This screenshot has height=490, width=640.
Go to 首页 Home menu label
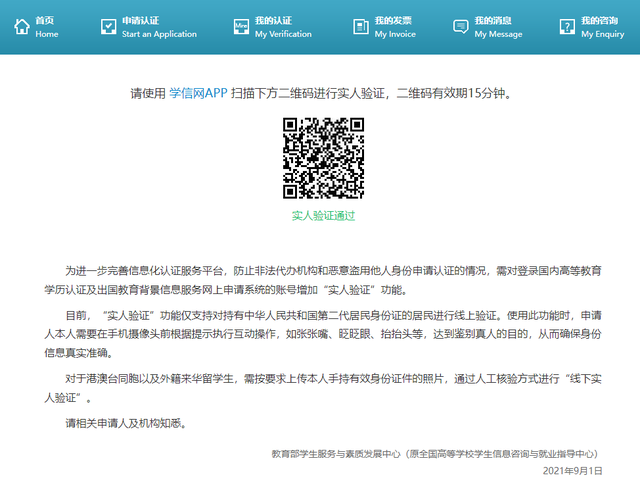[x=47, y=27]
